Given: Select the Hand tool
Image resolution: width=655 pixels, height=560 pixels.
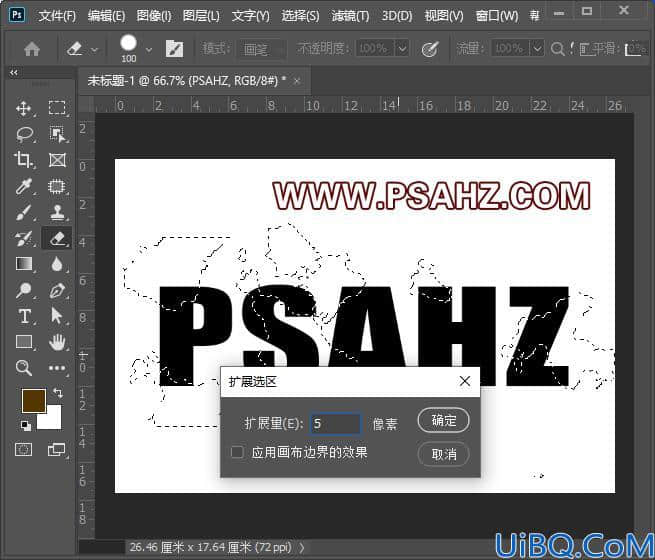Looking at the screenshot, I should click(x=57, y=342).
